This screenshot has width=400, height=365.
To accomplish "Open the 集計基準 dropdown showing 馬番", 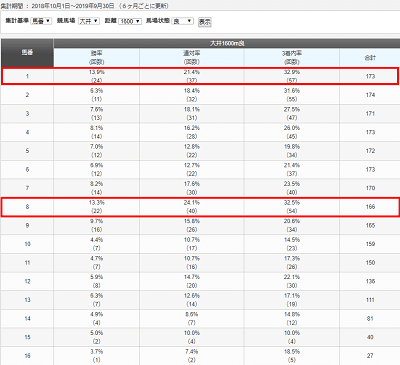I will (x=41, y=21).
